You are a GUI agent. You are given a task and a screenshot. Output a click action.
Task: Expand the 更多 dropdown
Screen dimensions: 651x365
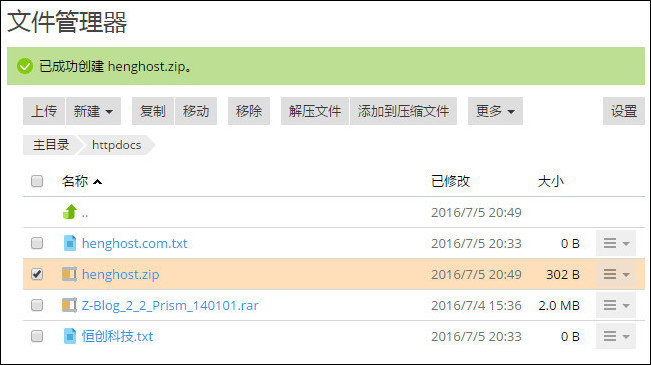(x=495, y=111)
